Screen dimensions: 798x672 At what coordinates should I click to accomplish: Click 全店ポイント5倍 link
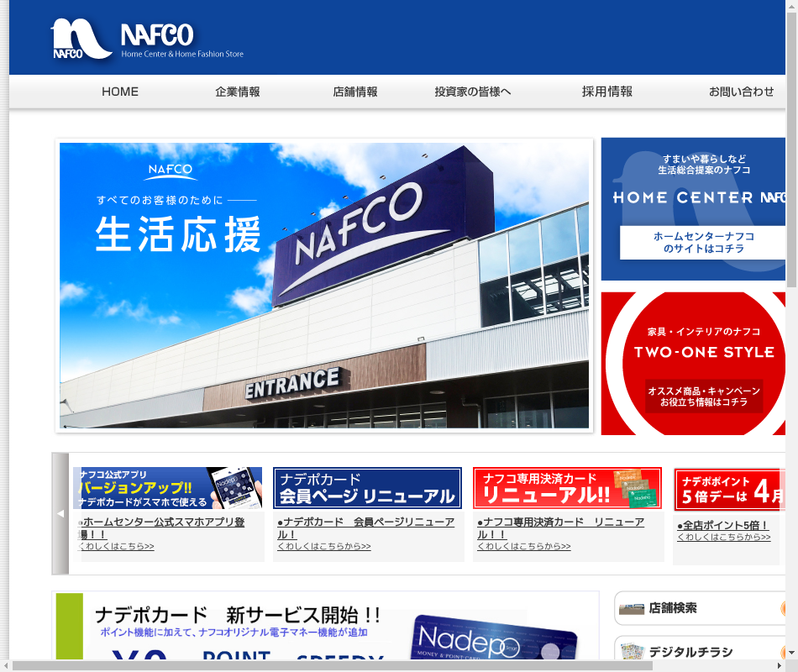tap(722, 525)
